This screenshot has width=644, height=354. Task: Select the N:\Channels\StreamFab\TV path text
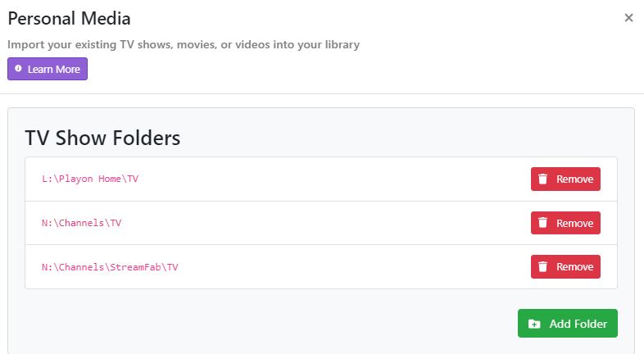110,267
